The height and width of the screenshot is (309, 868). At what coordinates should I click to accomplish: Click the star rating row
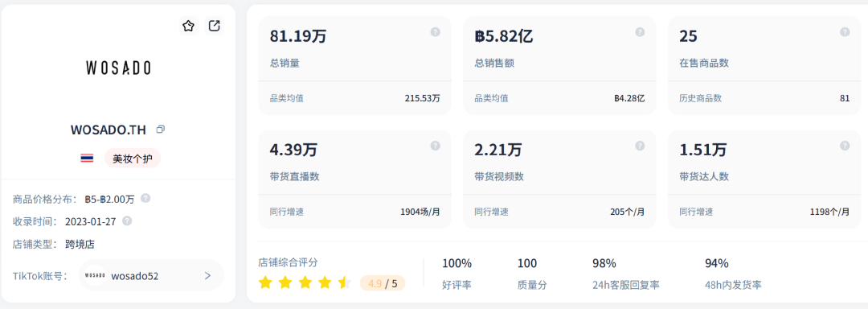coord(305,283)
